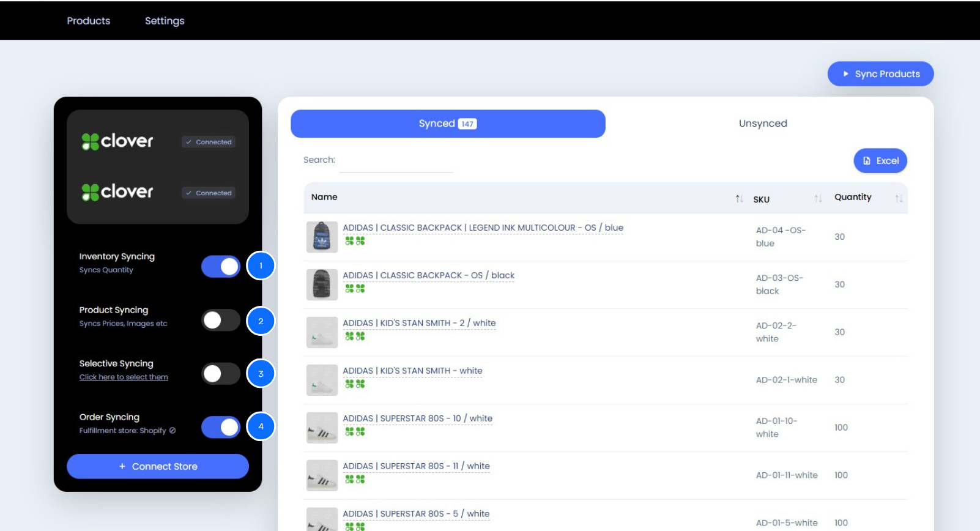
Task: Click the Clover icons under Classic Backpack blue
Action: pyautogui.click(x=355, y=241)
